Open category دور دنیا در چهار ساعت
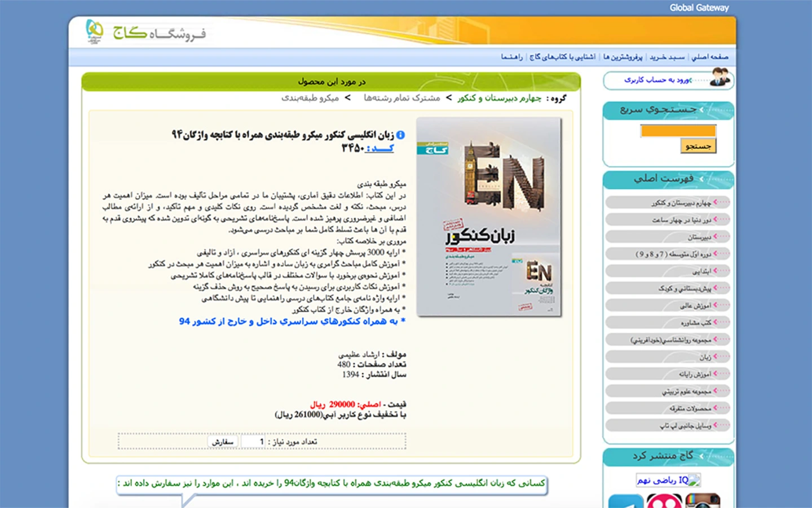 [668, 220]
